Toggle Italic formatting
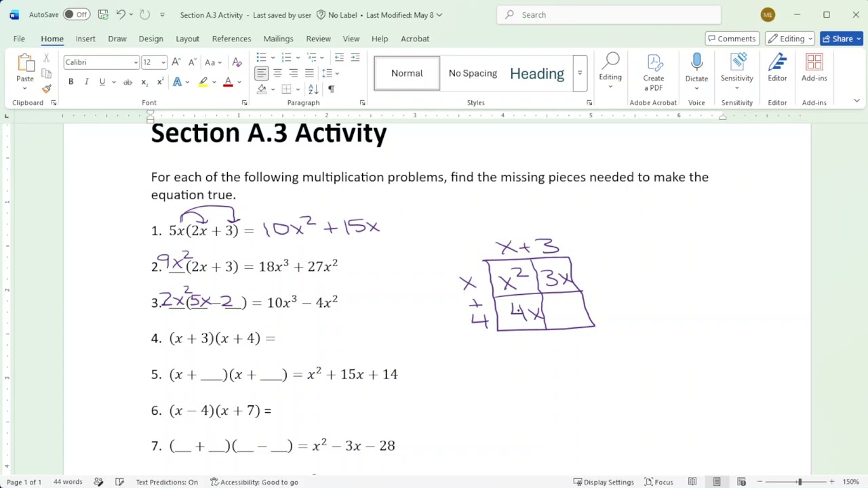The height and width of the screenshot is (488, 868). (x=86, y=82)
